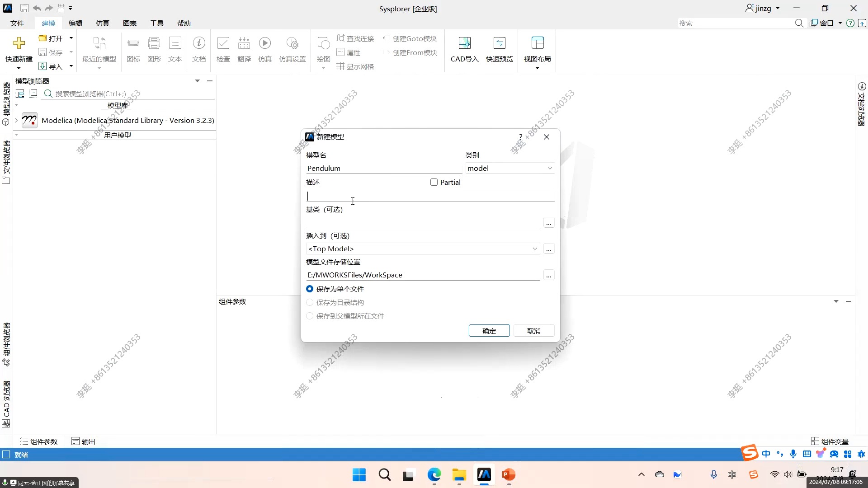Click the 绘图 drawing tool icon

[323, 43]
